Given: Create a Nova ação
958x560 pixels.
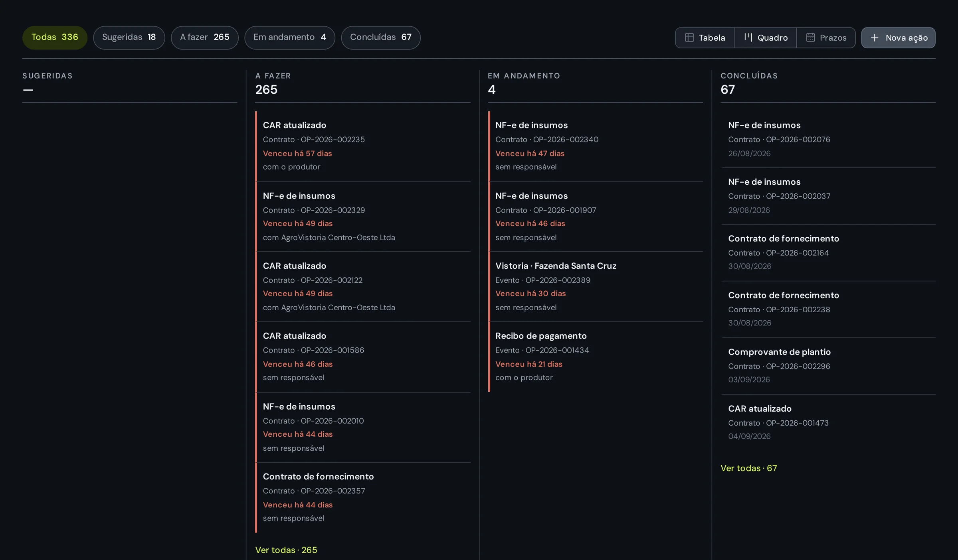Looking at the screenshot, I should [x=898, y=37].
